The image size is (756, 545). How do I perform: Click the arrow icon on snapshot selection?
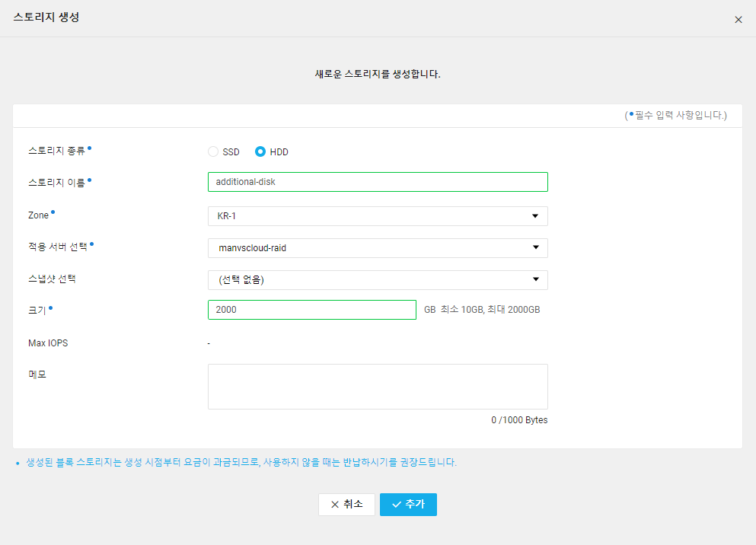point(536,279)
